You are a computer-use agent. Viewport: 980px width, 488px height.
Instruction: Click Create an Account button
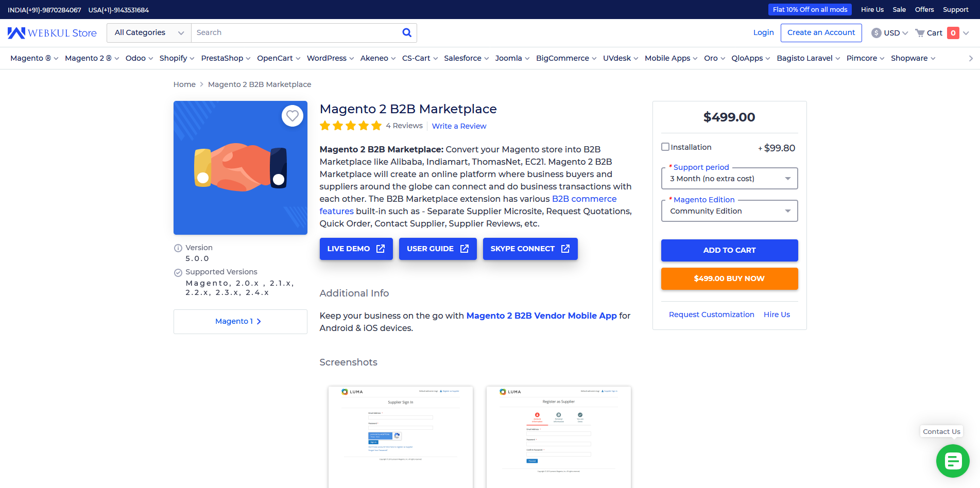[821, 32]
